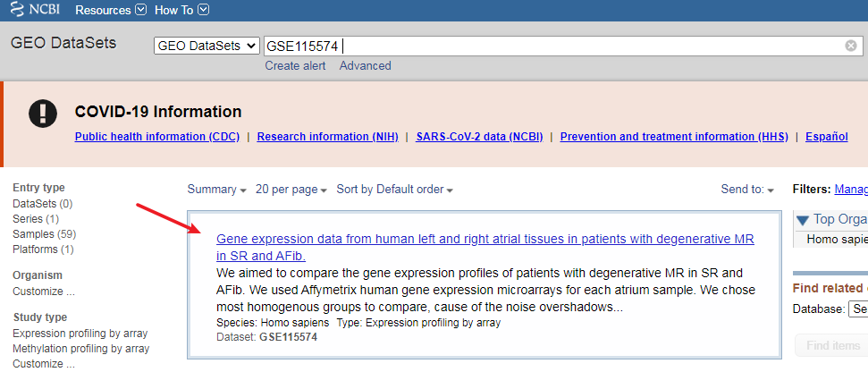Screen dimensions: 868x372
Task: Switch to the Español link
Action: [x=826, y=137]
